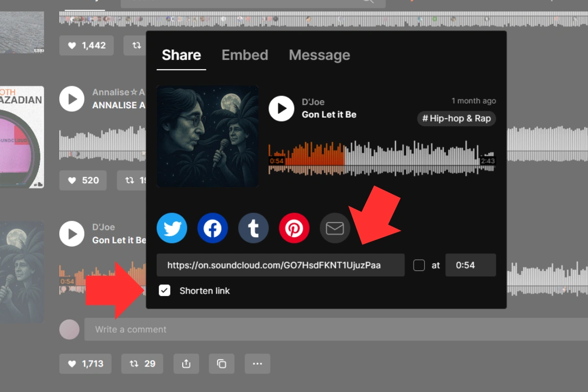Switch to the Message tab
The width and height of the screenshot is (588, 392).
[319, 55]
